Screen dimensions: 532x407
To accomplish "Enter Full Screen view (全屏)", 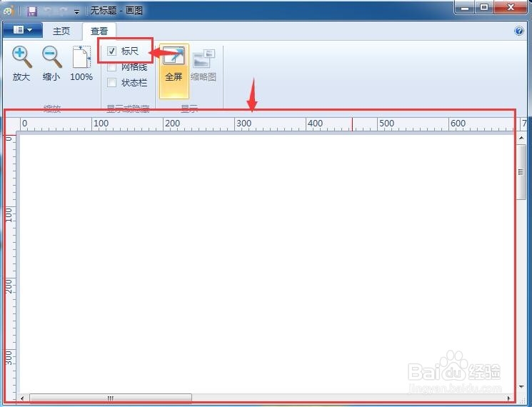I will (x=174, y=71).
